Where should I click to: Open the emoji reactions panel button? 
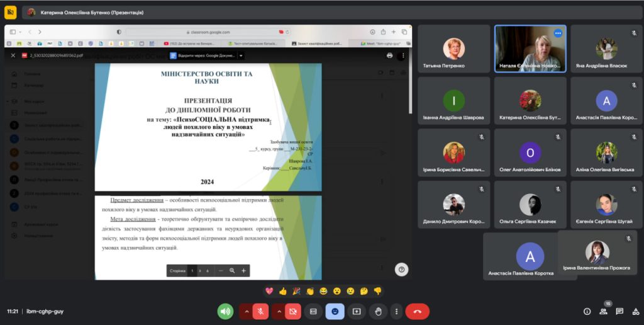[x=335, y=311]
